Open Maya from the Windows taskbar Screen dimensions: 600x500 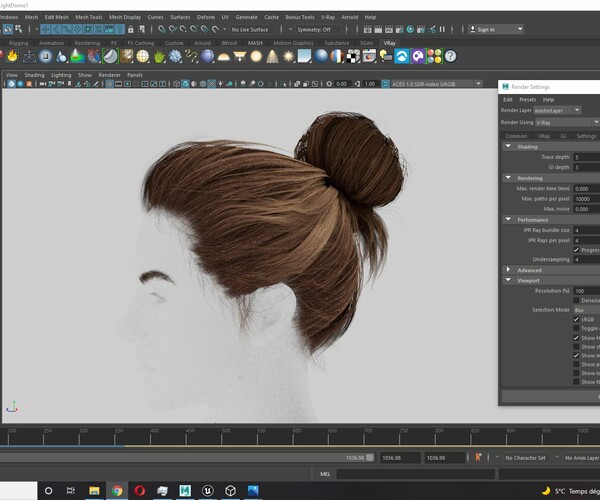coord(185,490)
